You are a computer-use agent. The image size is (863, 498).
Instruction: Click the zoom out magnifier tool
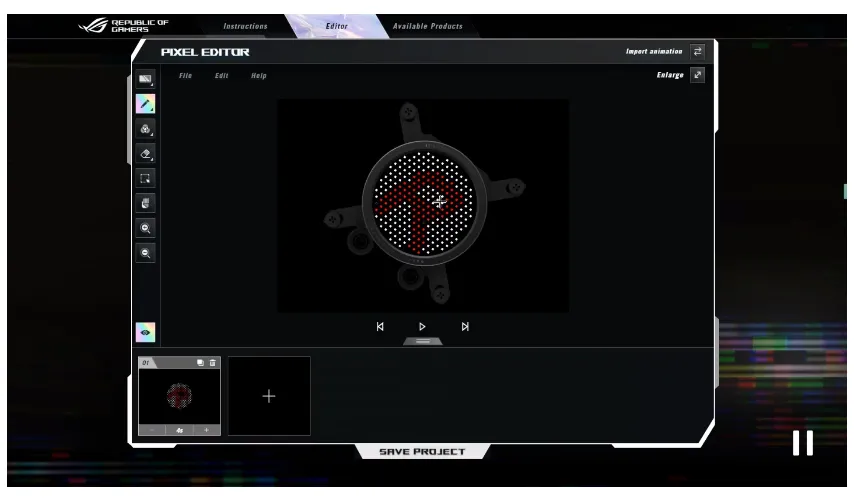146,254
